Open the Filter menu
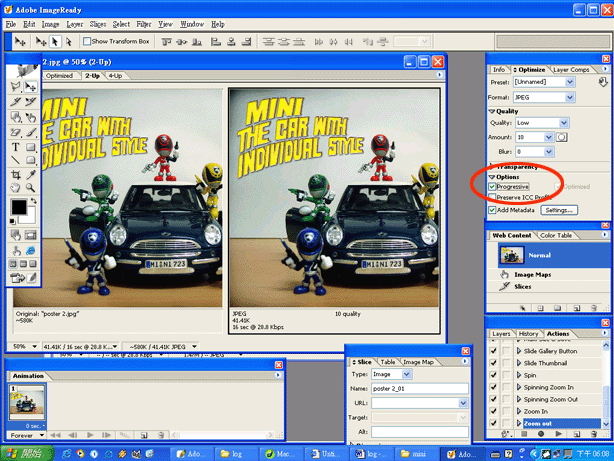Image resolution: width=614 pixels, height=461 pixels. [x=144, y=24]
